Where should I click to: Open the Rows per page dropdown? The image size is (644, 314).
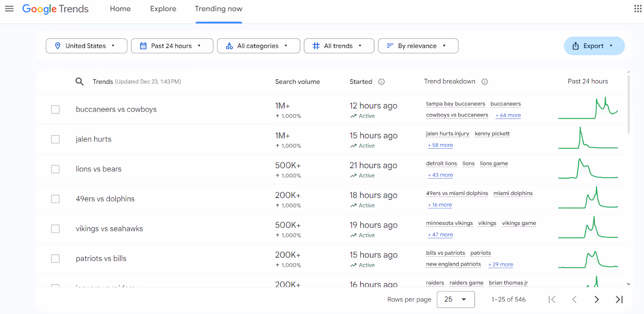click(x=456, y=299)
